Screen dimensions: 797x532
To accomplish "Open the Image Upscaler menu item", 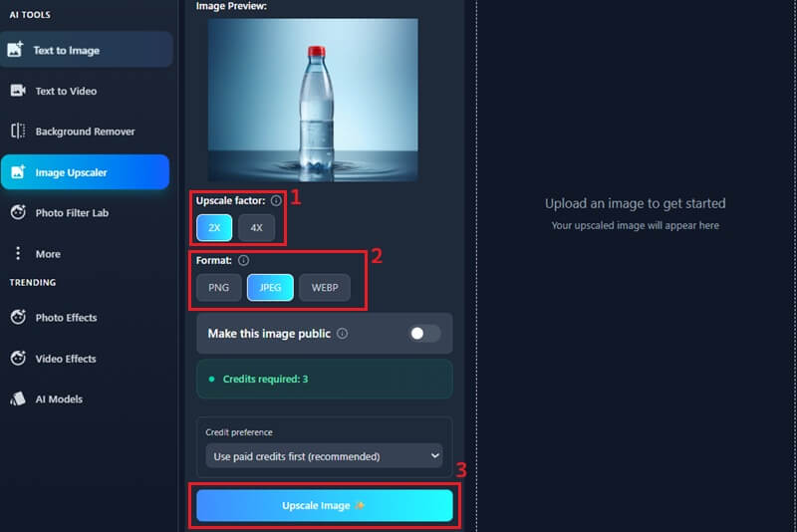I will pyautogui.click(x=86, y=172).
